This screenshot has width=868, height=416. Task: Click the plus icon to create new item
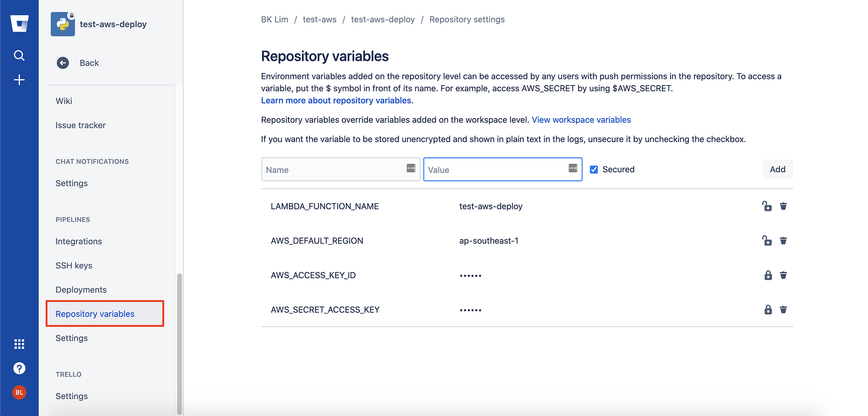click(x=19, y=80)
